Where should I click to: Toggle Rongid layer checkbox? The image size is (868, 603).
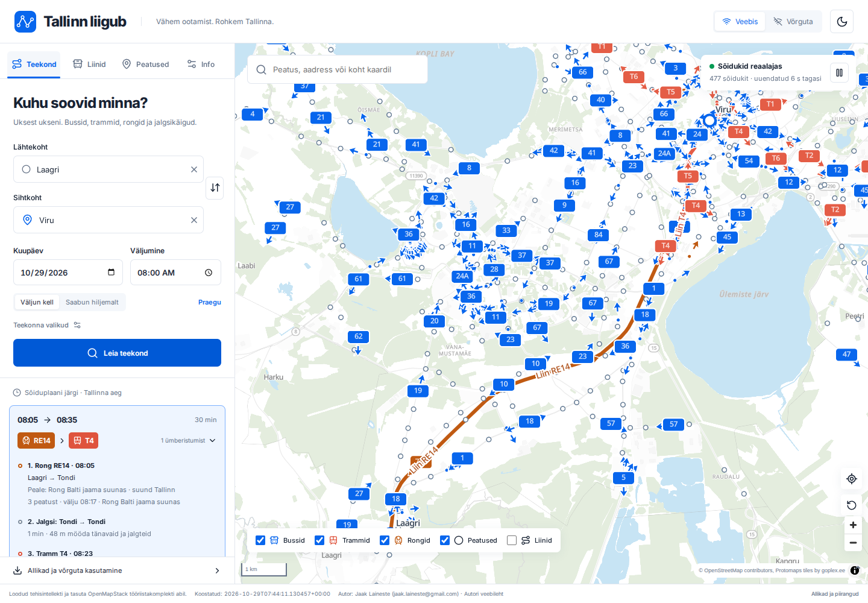tap(385, 540)
